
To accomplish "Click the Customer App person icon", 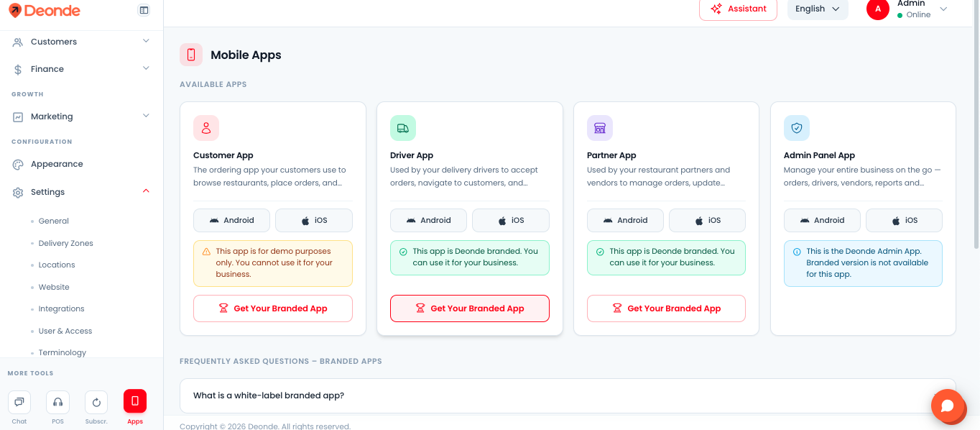I will (206, 128).
